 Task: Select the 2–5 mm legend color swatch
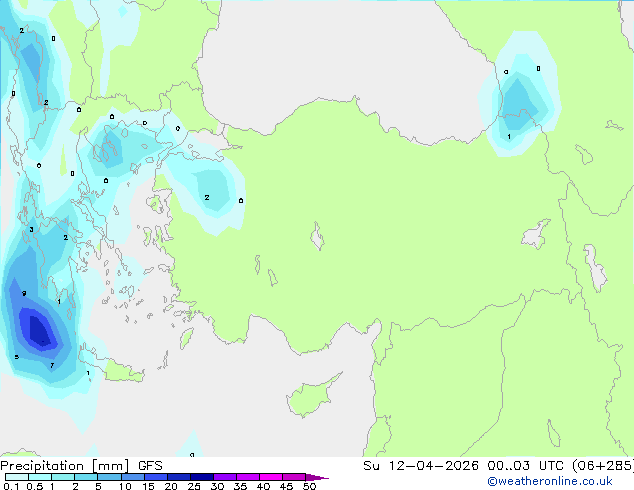coord(86,477)
